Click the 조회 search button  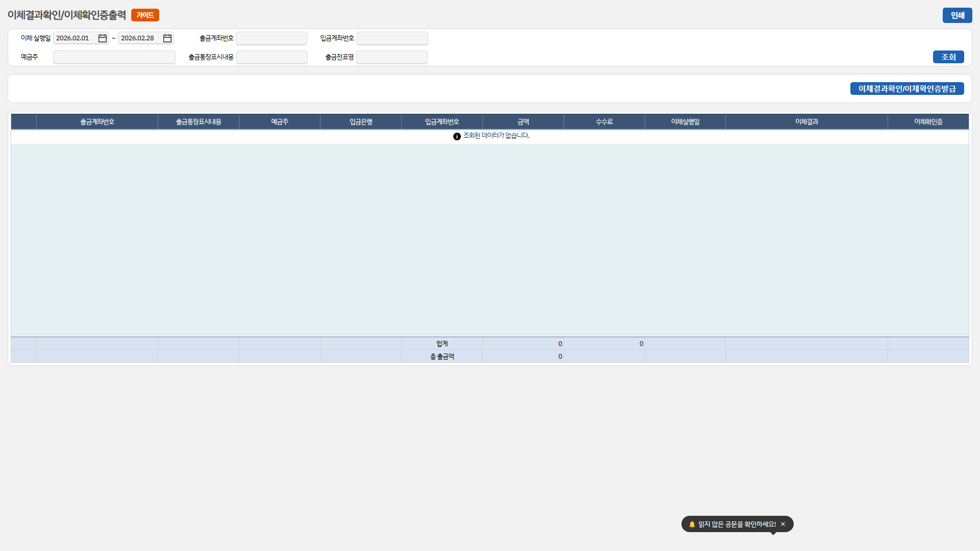[x=948, y=57]
